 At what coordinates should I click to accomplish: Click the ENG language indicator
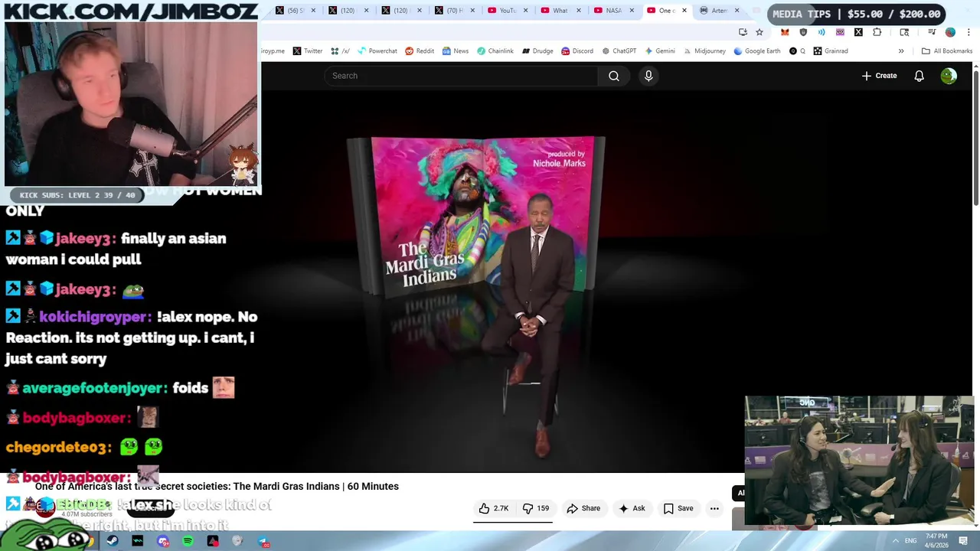coord(910,541)
